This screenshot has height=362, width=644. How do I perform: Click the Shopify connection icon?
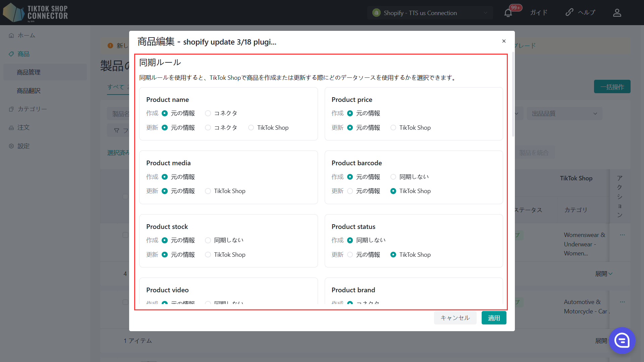(x=376, y=13)
